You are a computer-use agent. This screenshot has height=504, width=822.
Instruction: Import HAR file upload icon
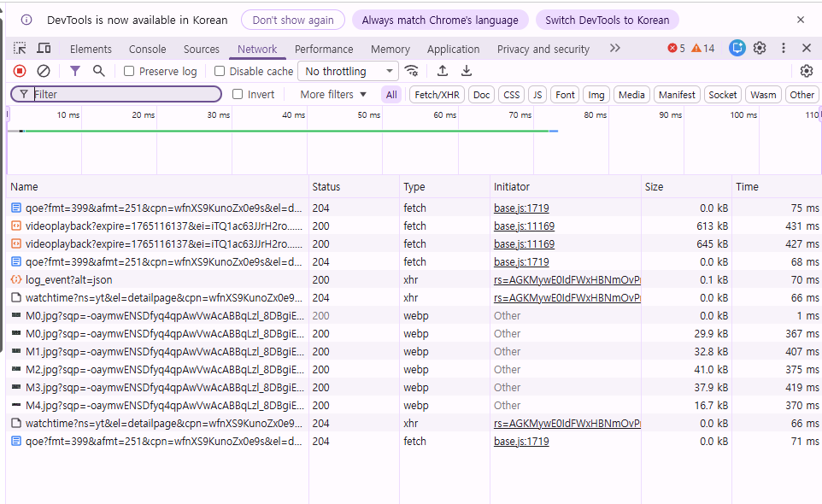(x=443, y=71)
